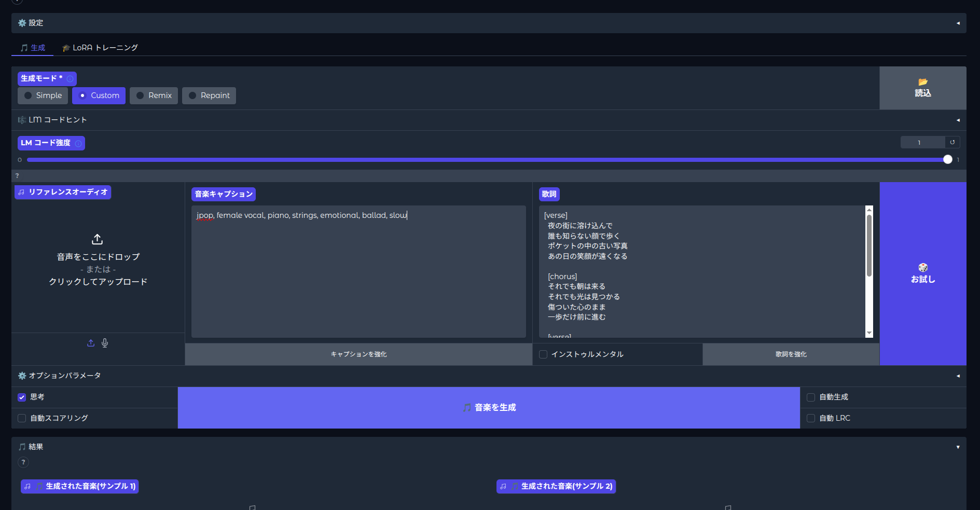Enable the 自動生成 checkbox
Image resolution: width=980 pixels, height=510 pixels.
click(811, 397)
